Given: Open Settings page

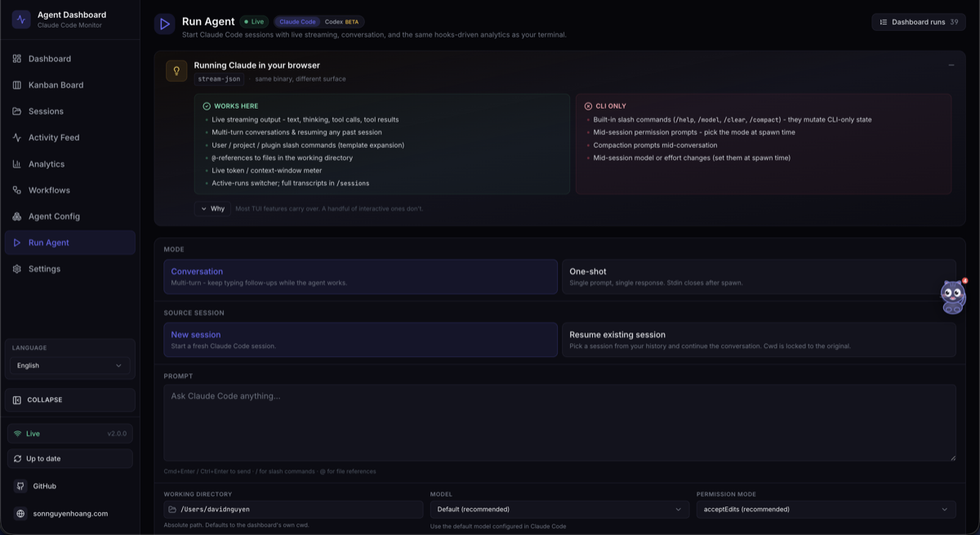Looking at the screenshot, I should 70,269.
